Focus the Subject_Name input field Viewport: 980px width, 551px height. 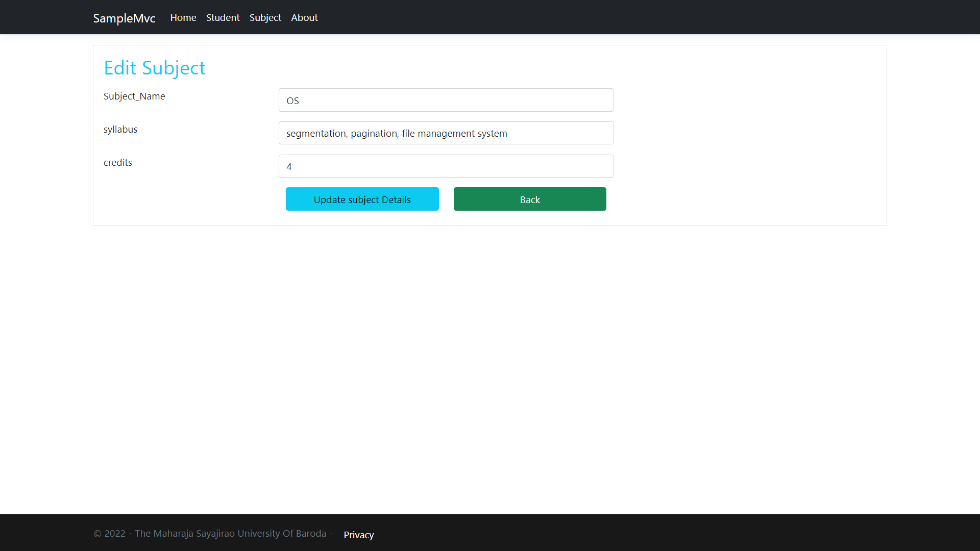point(446,100)
